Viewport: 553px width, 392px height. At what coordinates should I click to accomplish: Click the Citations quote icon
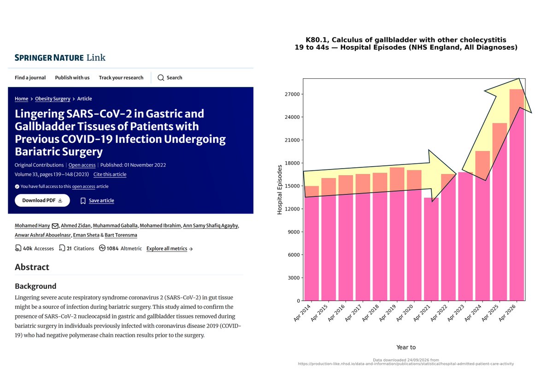coord(62,248)
